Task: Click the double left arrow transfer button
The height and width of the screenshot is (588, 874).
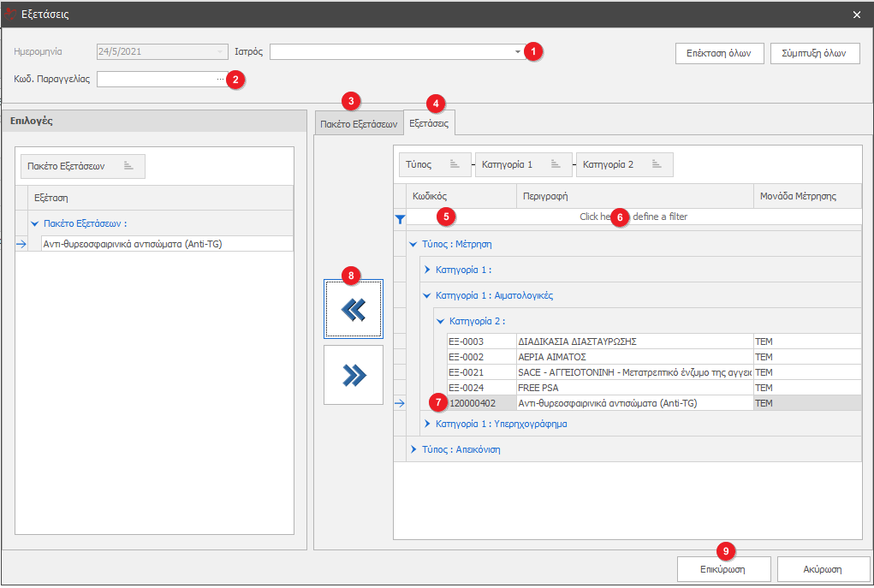Action: pyautogui.click(x=354, y=309)
